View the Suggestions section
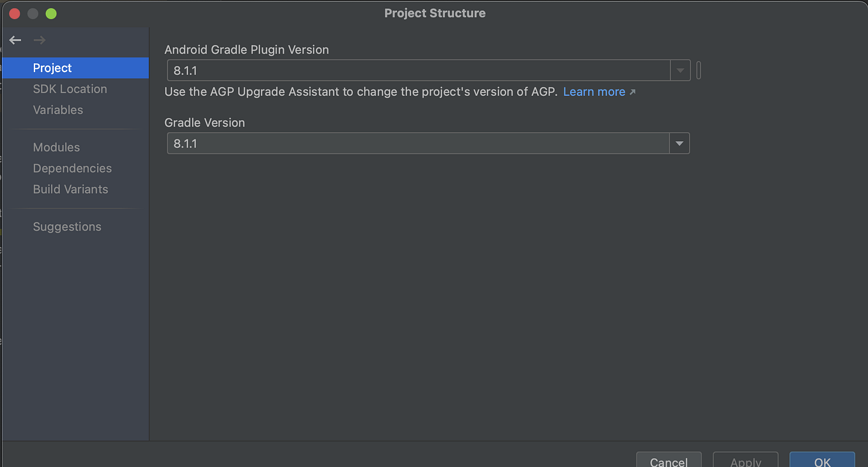Screen dimensions: 868x467 coord(67,226)
